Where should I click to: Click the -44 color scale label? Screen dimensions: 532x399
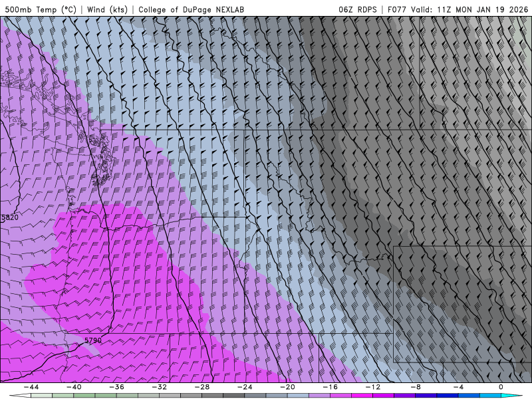tap(31, 387)
